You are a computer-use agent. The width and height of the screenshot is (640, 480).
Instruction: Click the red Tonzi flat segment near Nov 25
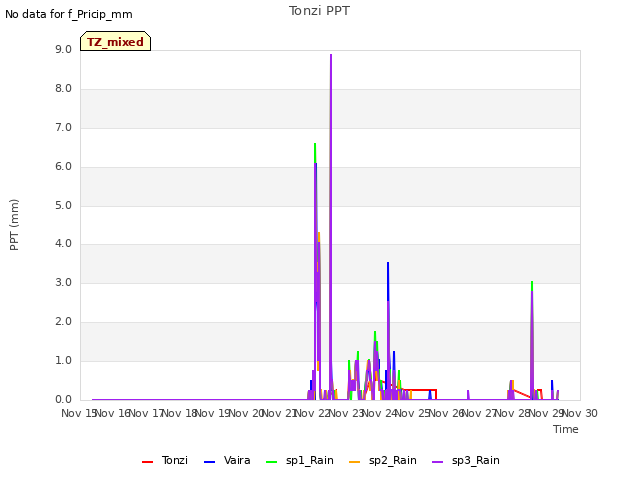click(420, 390)
